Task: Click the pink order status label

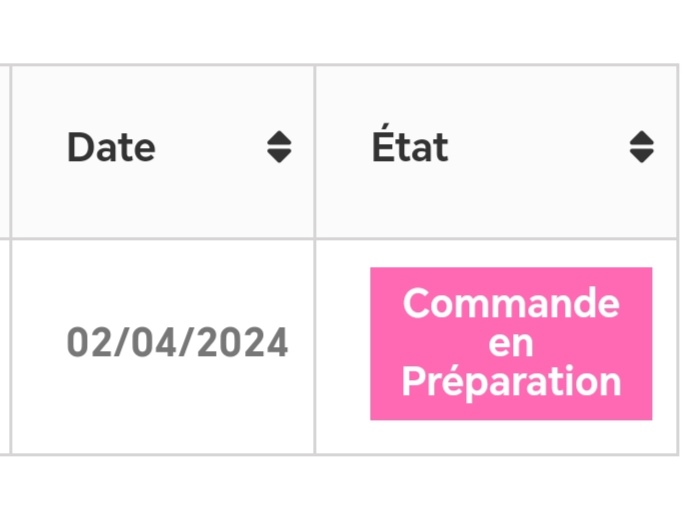Action: [511, 343]
